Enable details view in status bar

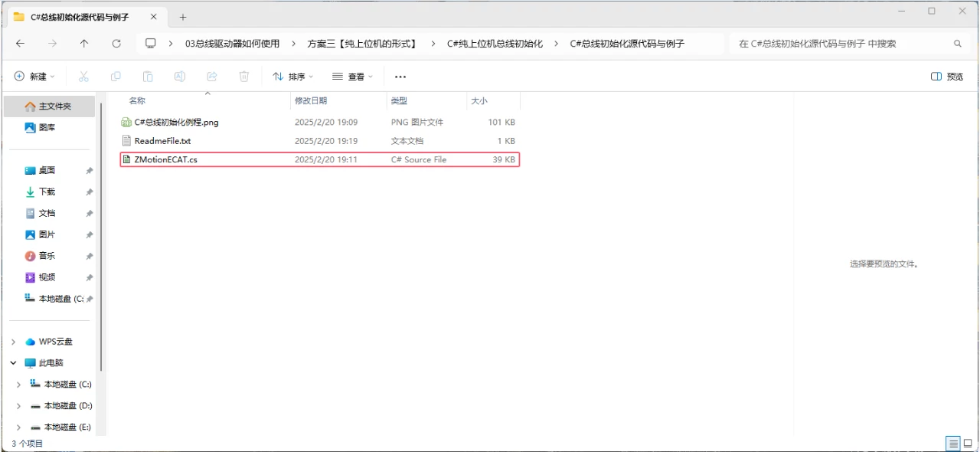point(952,443)
